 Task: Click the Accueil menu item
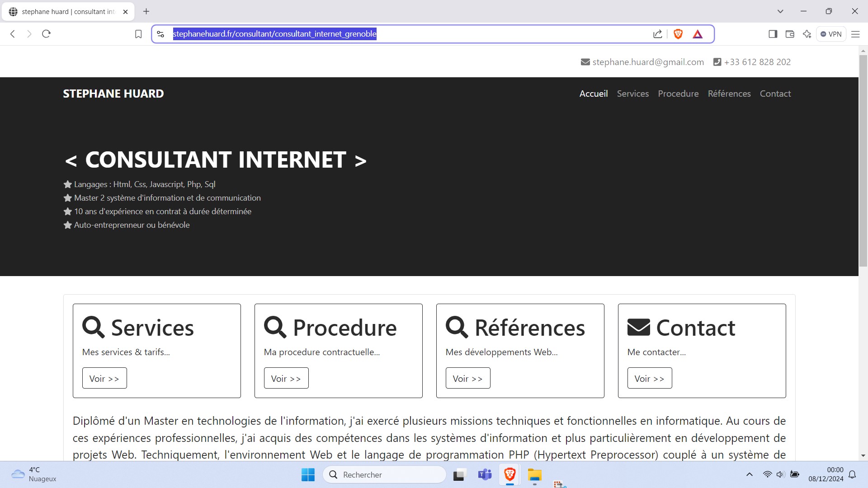(x=594, y=94)
